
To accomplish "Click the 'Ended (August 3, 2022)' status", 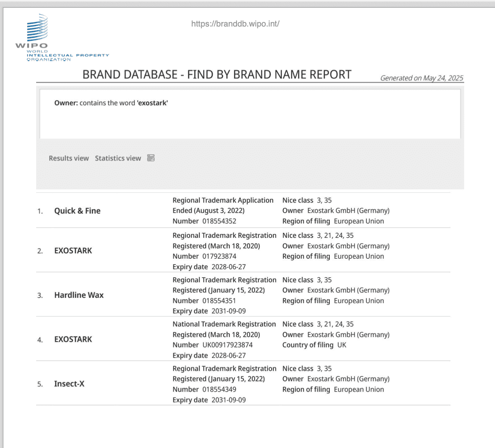I will [208, 210].
